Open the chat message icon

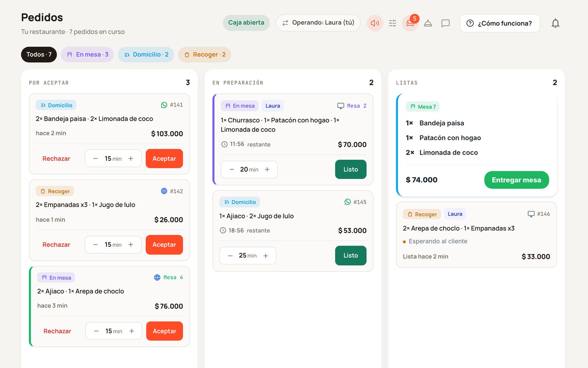446,23
